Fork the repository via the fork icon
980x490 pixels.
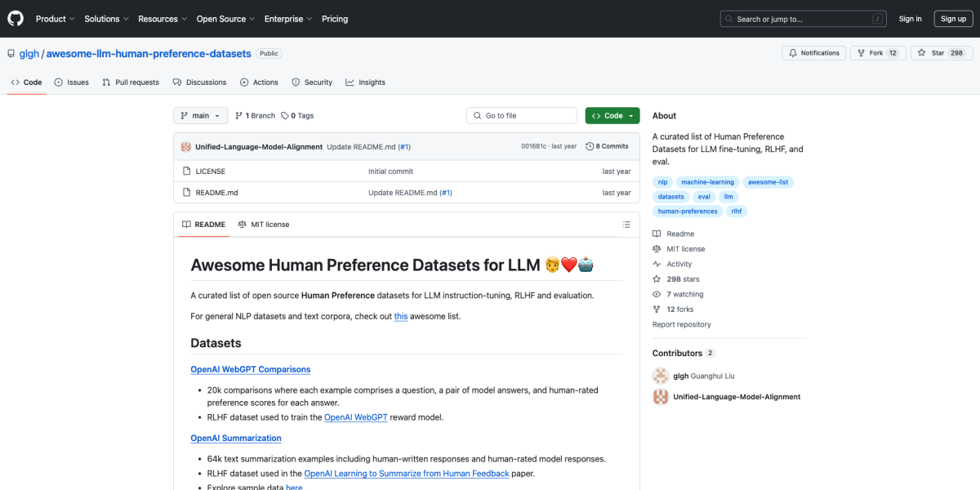pos(861,52)
